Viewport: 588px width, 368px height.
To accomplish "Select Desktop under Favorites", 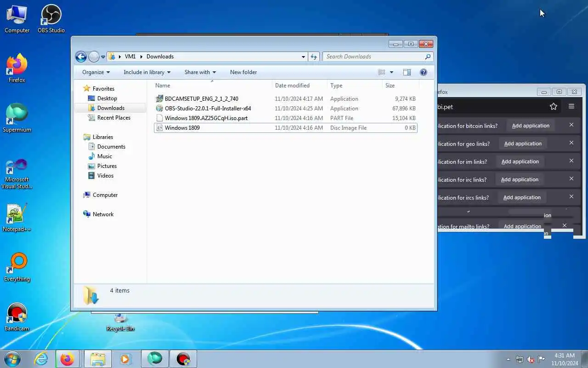I will pos(107,98).
